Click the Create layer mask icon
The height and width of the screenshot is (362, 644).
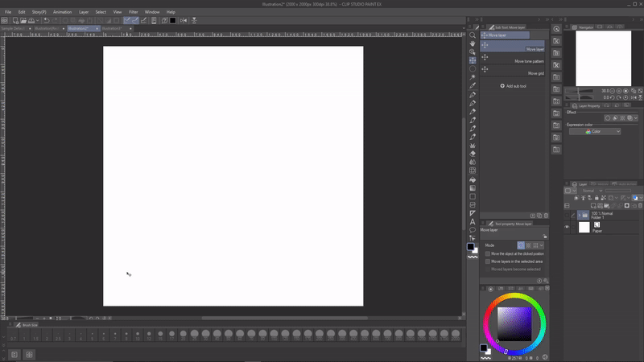[x=627, y=206]
